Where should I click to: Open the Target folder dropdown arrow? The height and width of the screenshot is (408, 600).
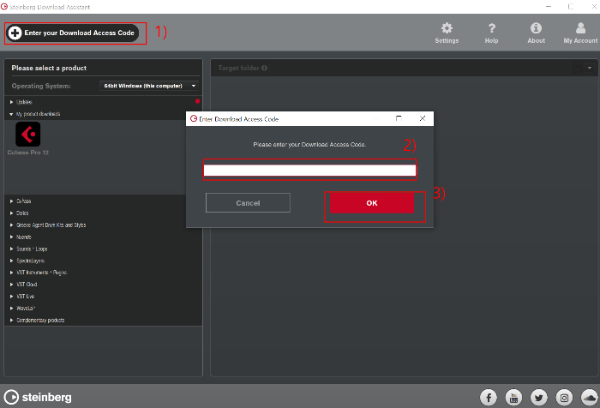coord(589,68)
